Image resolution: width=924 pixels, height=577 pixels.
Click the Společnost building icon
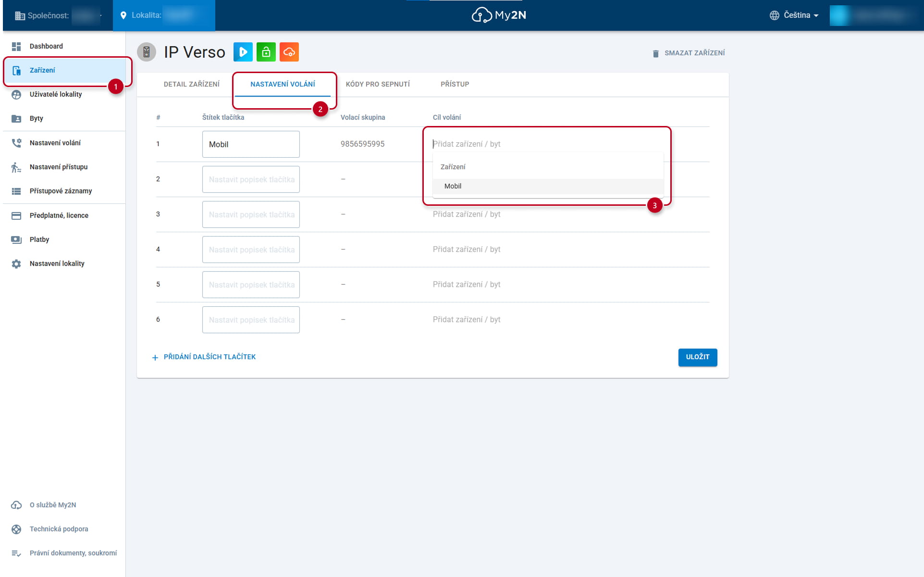pyautogui.click(x=20, y=16)
